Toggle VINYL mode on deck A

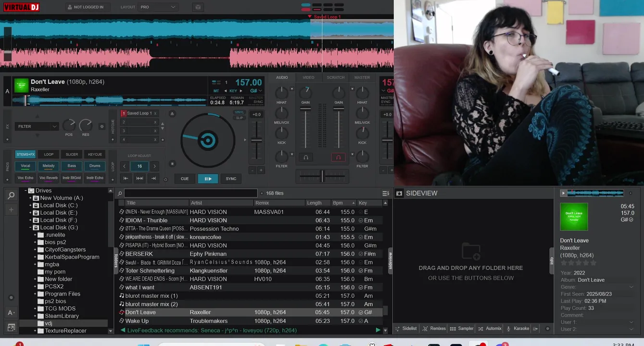pyautogui.click(x=240, y=112)
